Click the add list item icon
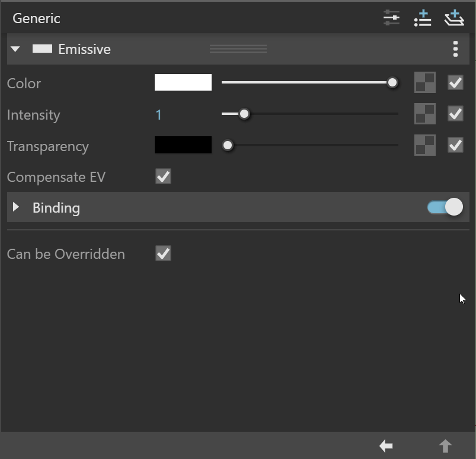This screenshot has width=476, height=459. pos(423,18)
